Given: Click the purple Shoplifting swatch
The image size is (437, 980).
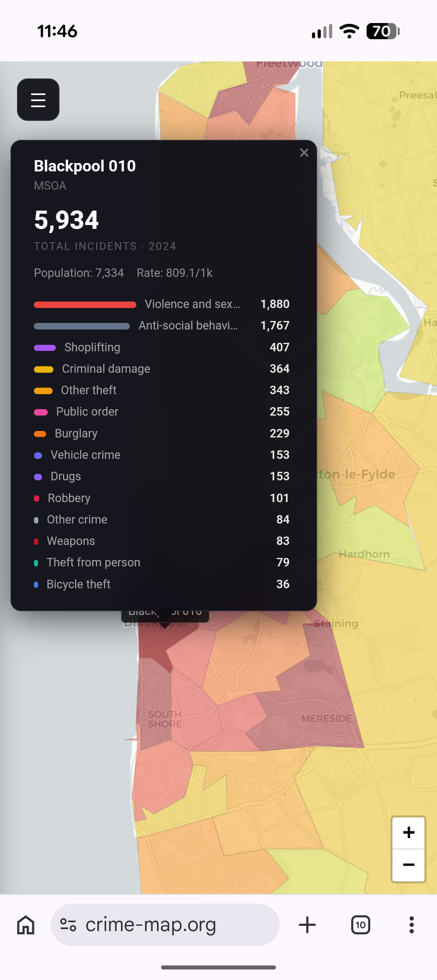Looking at the screenshot, I should 45,348.
